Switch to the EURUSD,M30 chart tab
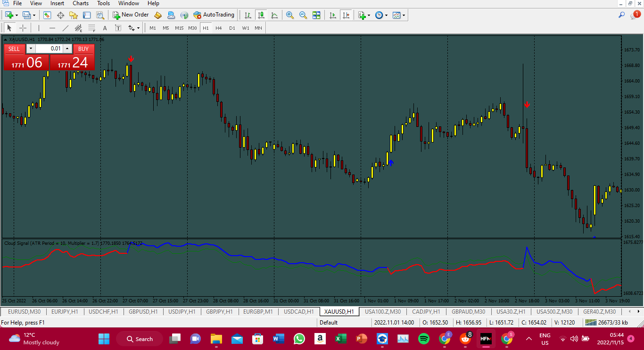644x350 pixels. (x=25, y=312)
